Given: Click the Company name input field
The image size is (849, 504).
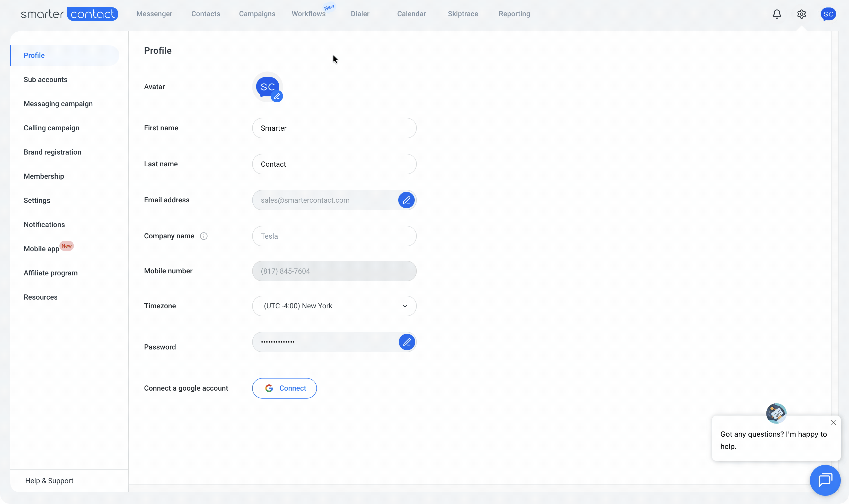Looking at the screenshot, I should coord(334,236).
